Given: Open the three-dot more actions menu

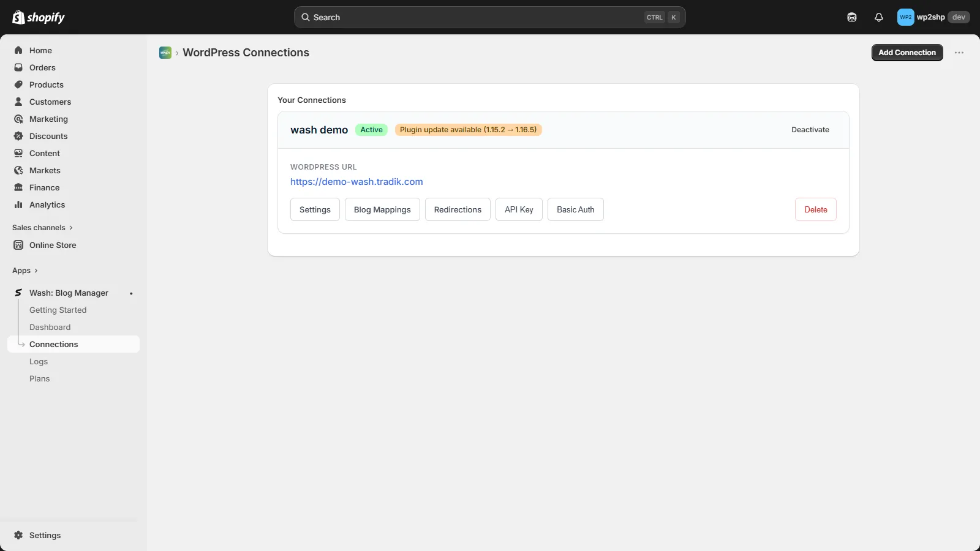Looking at the screenshot, I should click(x=959, y=53).
